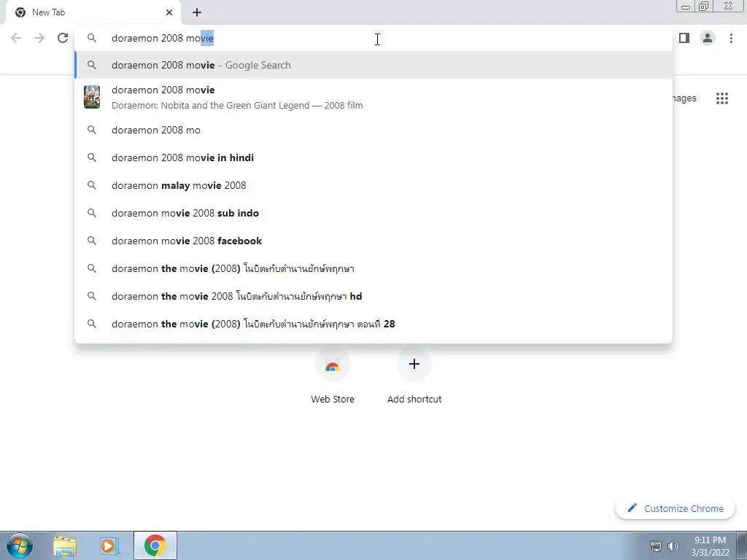The image size is (747, 560).
Task: Select the Thai suggestion ending in 'hd'
Action: (x=373, y=296)
